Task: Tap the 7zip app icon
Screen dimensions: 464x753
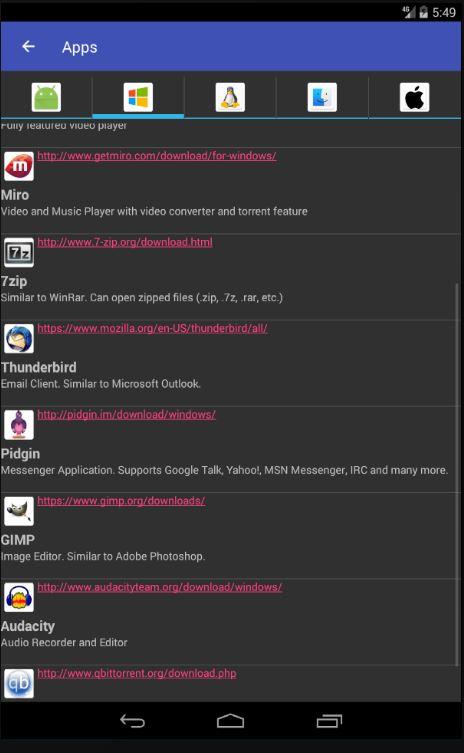Action: click(x=19, y=253)
